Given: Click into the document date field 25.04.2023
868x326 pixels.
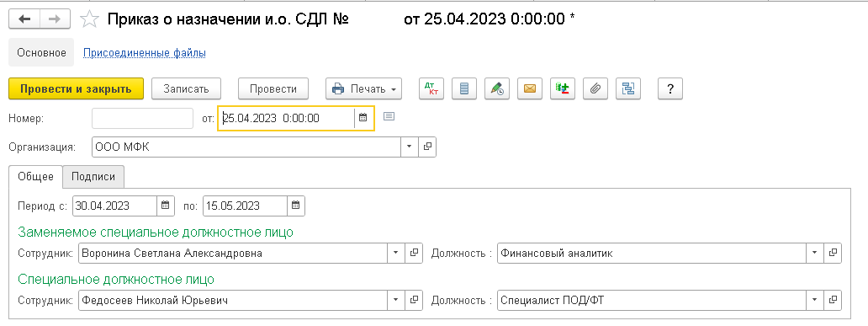Looking at the screenshot, I should pos(287,118).
